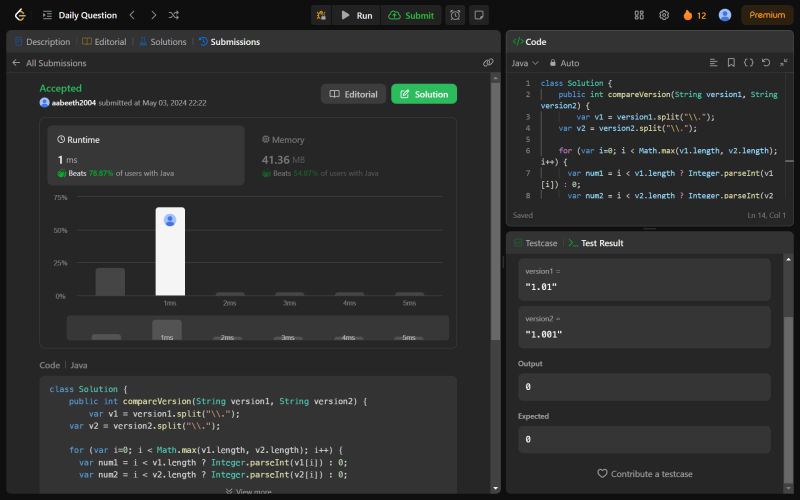Image resolution: width=800 pixels, height=500 pixels.
Task: Click the format code braces icon
Action: pos(749,62)
